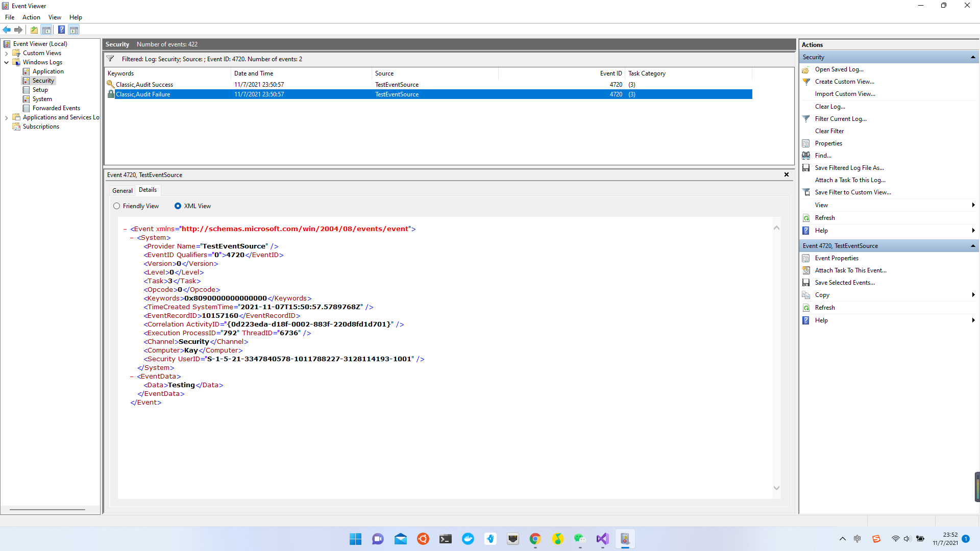The image size is (980, 551).
Task: Click Clear Filter in the Actions pane
Action: point(829,131)
